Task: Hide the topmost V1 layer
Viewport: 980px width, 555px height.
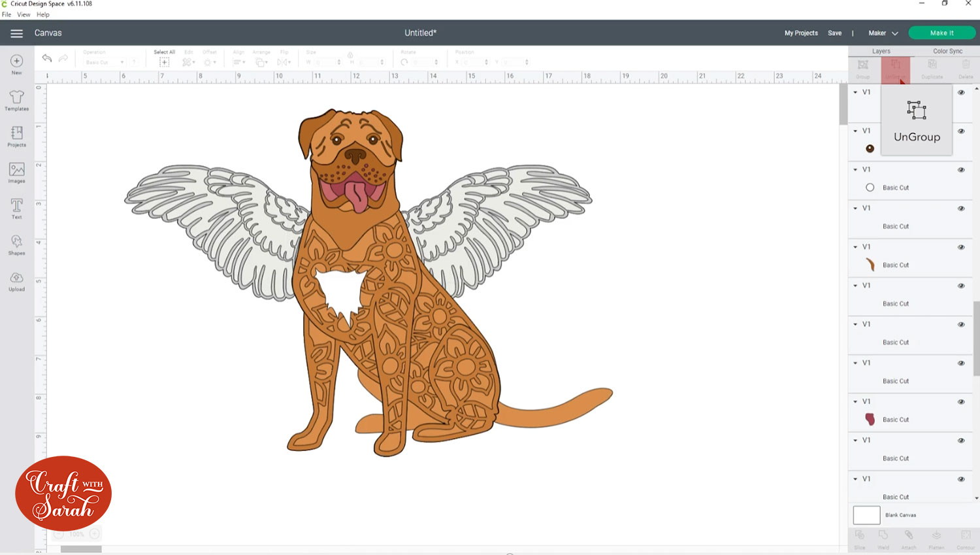Action: click(x=961, y=92)
